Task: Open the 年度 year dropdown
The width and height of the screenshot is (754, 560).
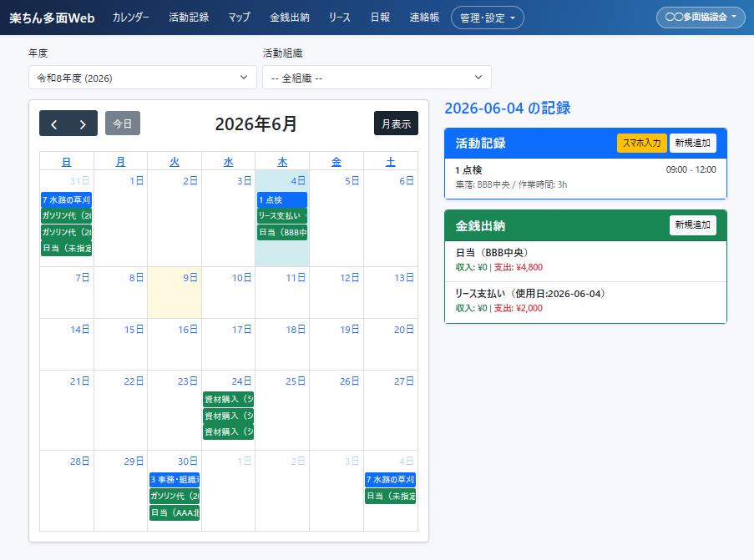Action: click(143, 78)
